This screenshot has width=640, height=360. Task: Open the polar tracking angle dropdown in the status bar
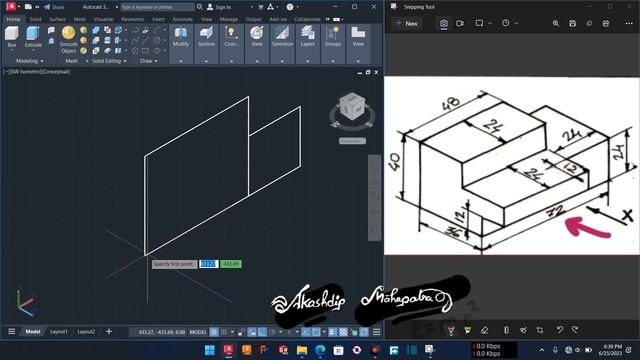pos(280,332)
